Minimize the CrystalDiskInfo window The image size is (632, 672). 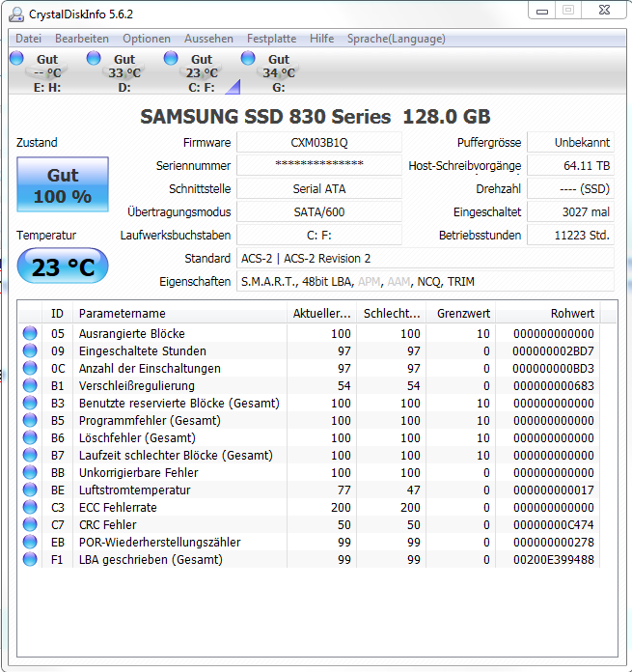pos(542,11)
